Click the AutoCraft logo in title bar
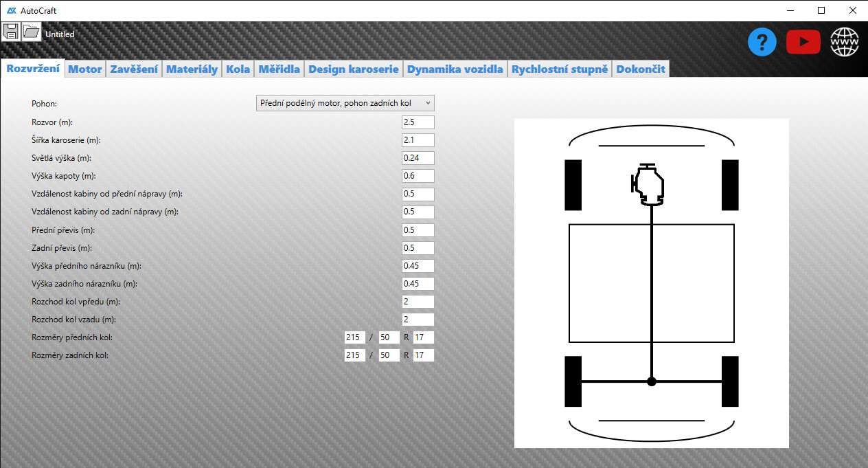This screenshot has height=468, width=868. point(11,10)
